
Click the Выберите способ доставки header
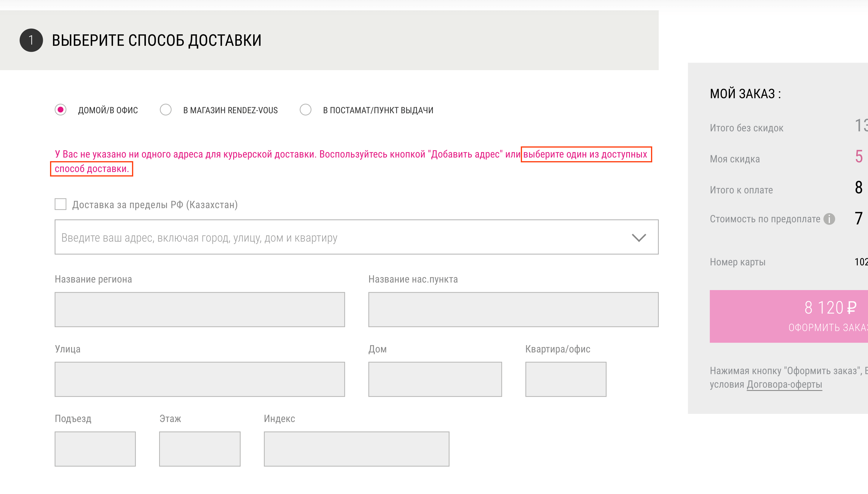click(156, 40)
